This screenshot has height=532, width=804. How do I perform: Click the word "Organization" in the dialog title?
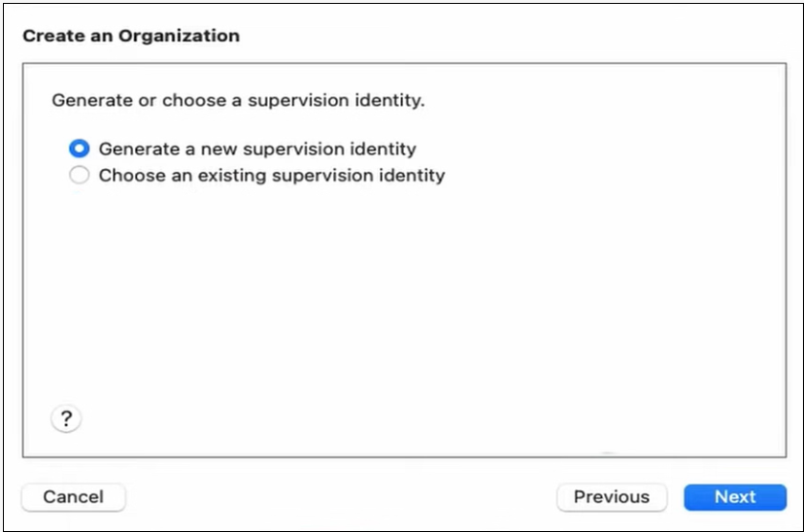coord(179,36)
